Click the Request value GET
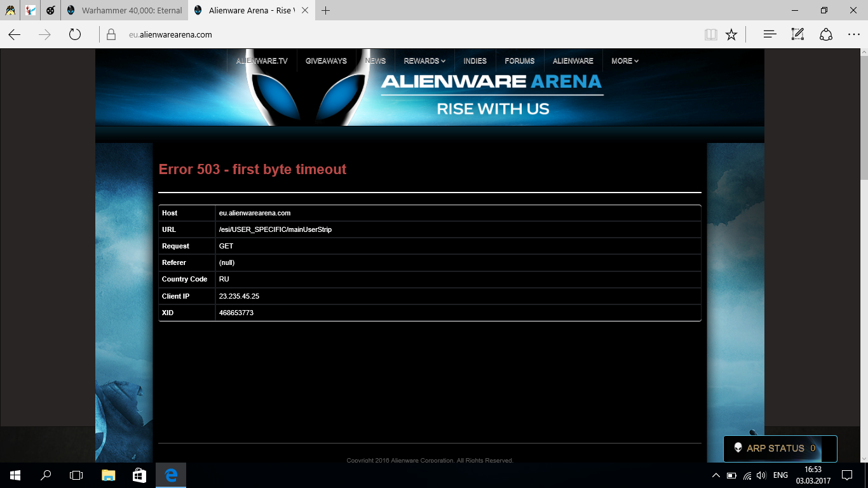The image size is (868, 488). [x=226, y=246]
